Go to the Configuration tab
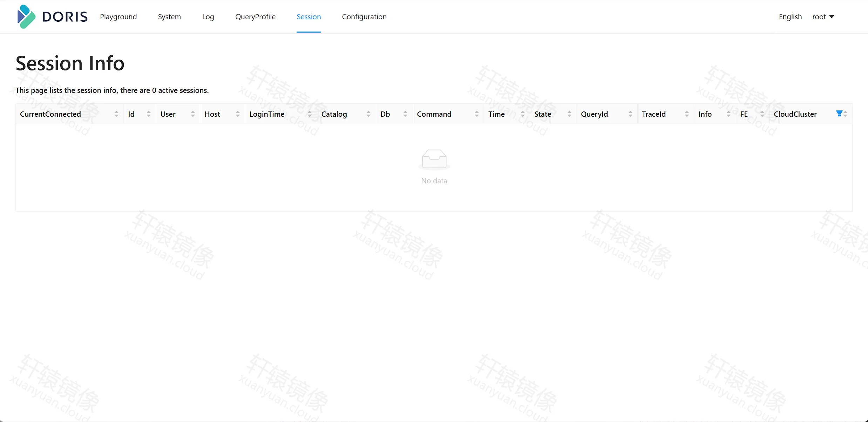Viewport: 868px width, 422px height. [x=364, y=17]
